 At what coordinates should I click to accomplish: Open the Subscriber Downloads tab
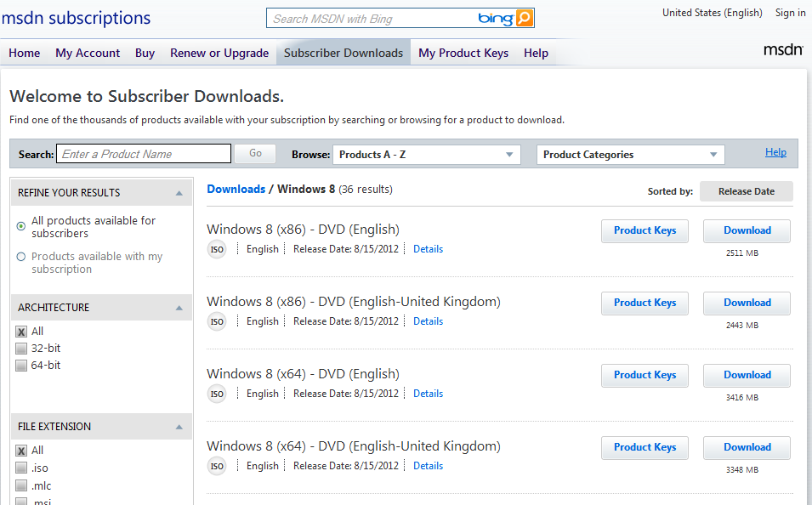point(344,53)
